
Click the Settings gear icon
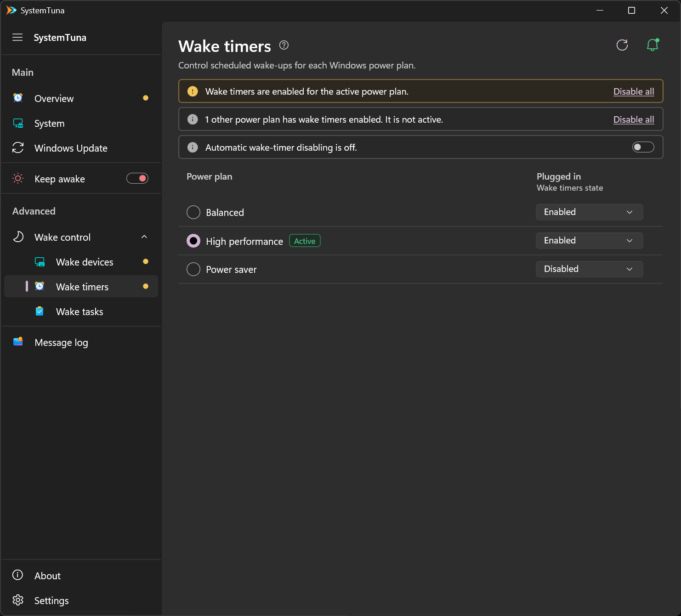(18, 600)
